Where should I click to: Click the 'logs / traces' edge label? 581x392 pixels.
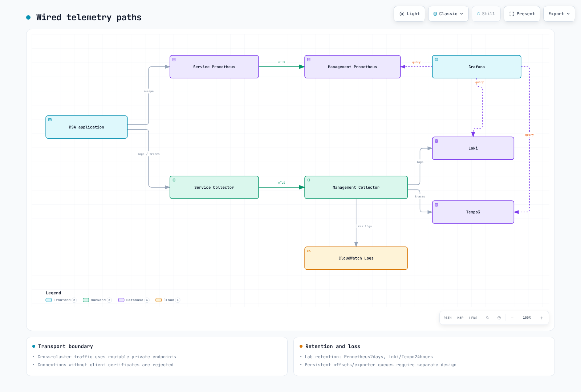pyautogui.click(x=149, y=154)
